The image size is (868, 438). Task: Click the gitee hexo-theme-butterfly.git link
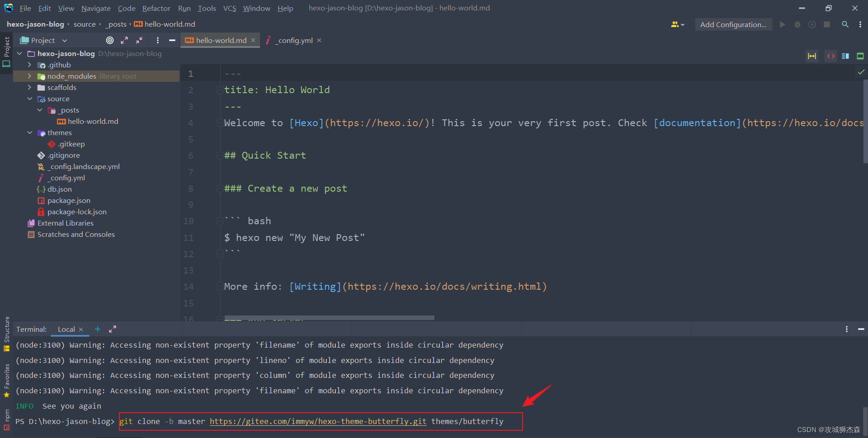pyautogui.click(x=318, y=421)
